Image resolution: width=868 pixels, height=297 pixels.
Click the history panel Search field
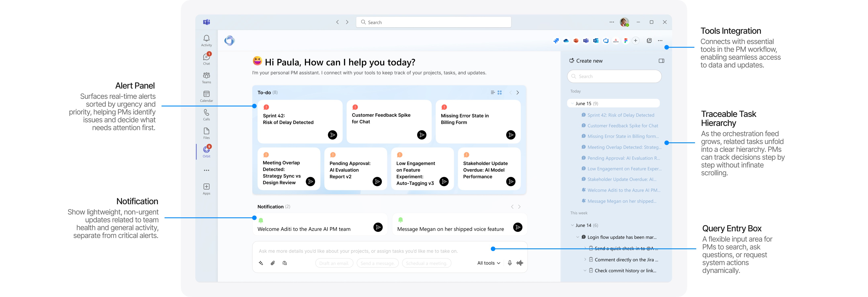(x=614, y=77)
